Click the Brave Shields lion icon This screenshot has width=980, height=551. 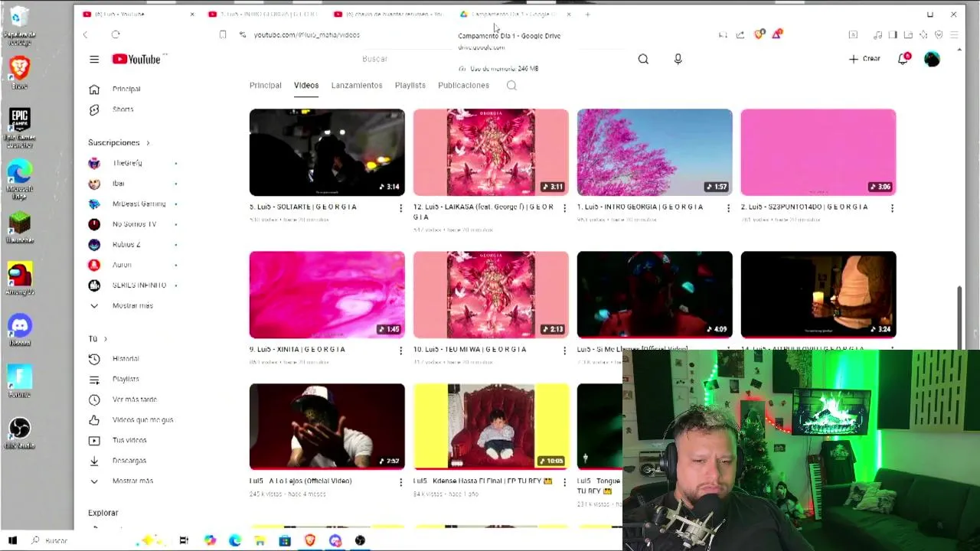point(759,34)
